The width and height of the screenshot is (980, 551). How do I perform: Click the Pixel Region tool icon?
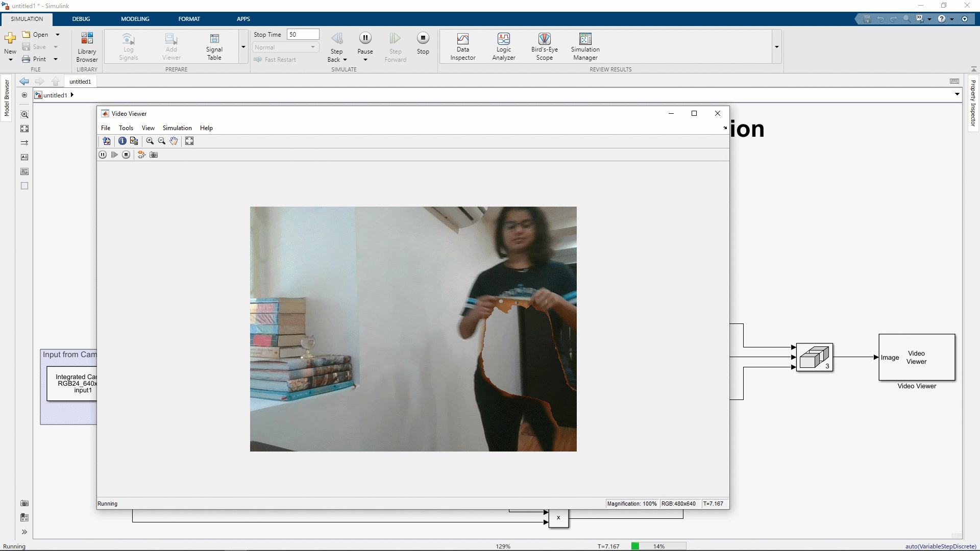(134, 141)
